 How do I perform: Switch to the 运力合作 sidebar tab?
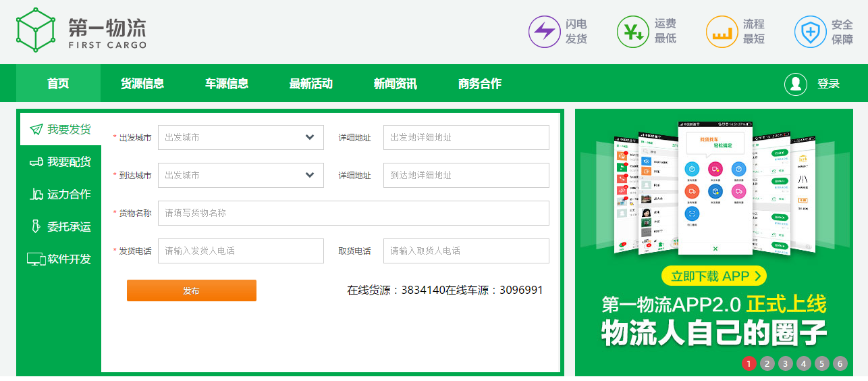(60, 194)
